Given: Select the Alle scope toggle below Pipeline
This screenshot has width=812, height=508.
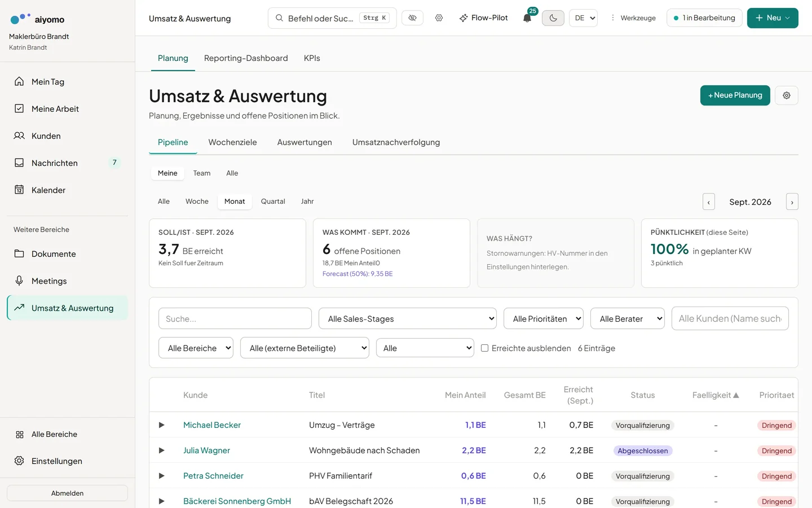Looking at the screenshot, I should tap(232, 173).
